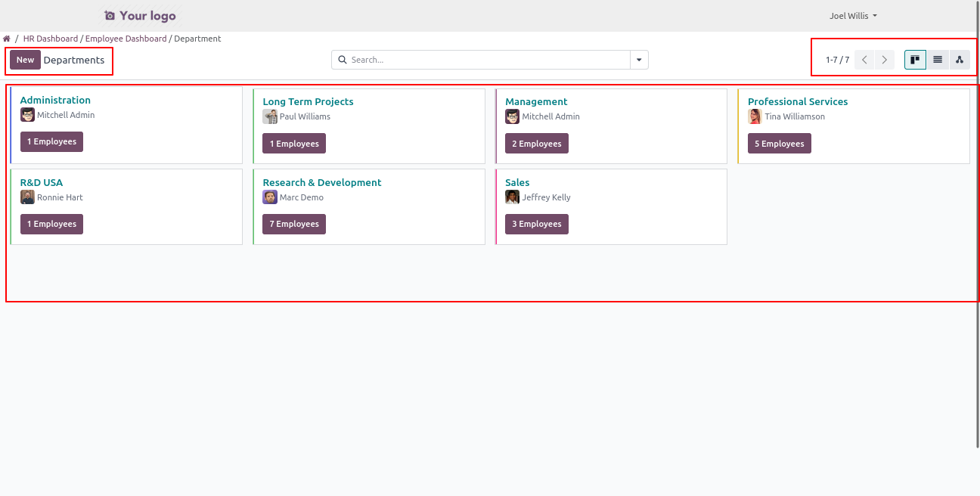
Task: Switch to Kanban view
Action: click(x=915, y=60)
